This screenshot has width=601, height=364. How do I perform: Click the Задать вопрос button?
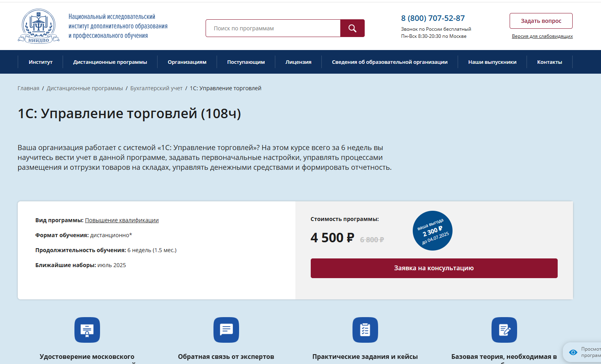coord(541,21)
